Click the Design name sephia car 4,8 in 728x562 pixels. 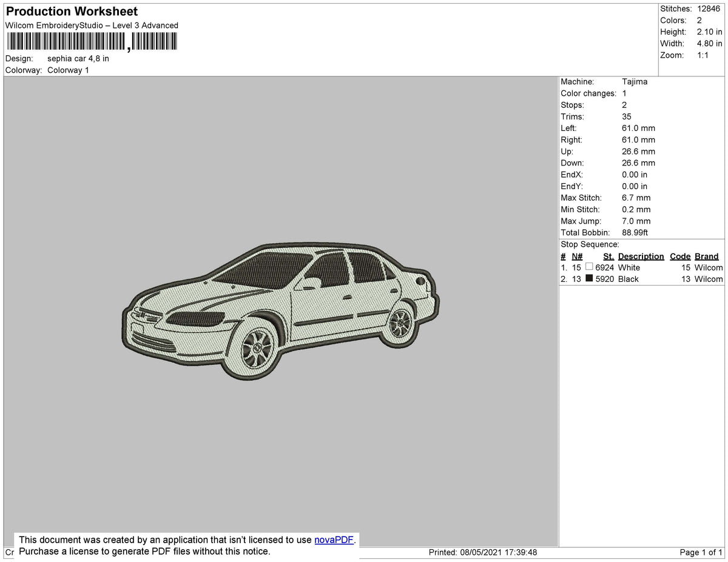click(78, 58)
